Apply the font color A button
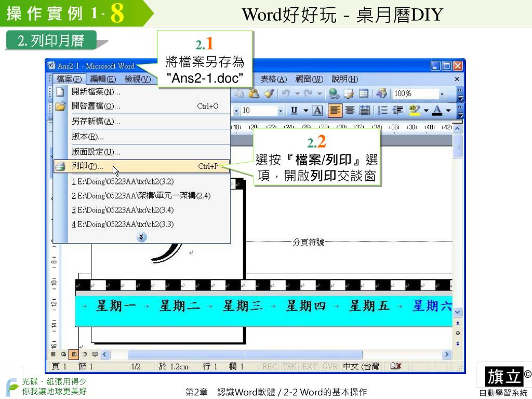Screen dimensions: 532x399 [437, 110]
